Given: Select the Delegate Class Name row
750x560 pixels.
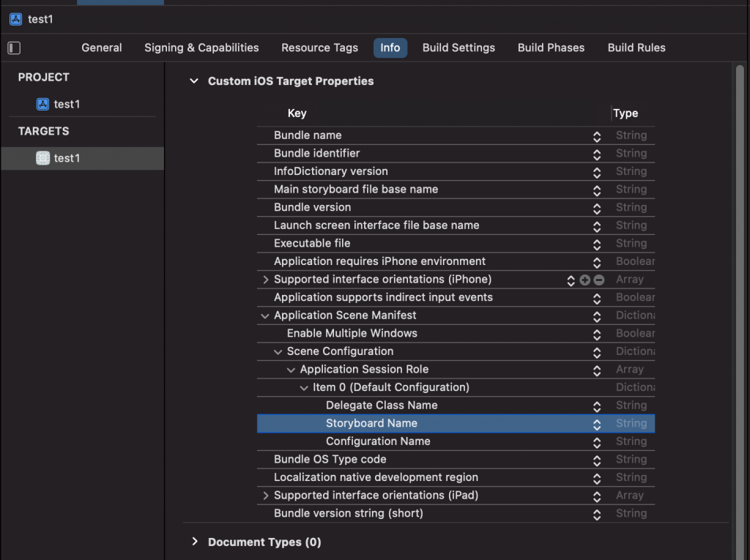Looking at the screenshot, I should click(x=382, y=406).
